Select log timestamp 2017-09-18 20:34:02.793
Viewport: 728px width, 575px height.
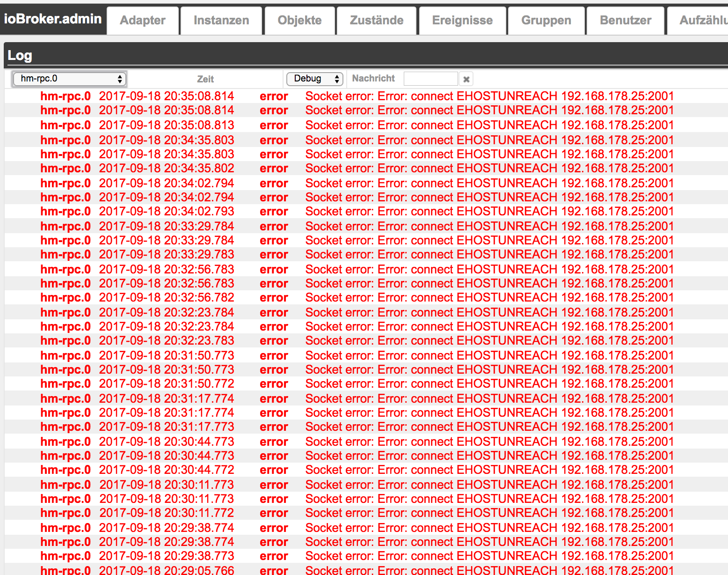(x=167, y=212)
